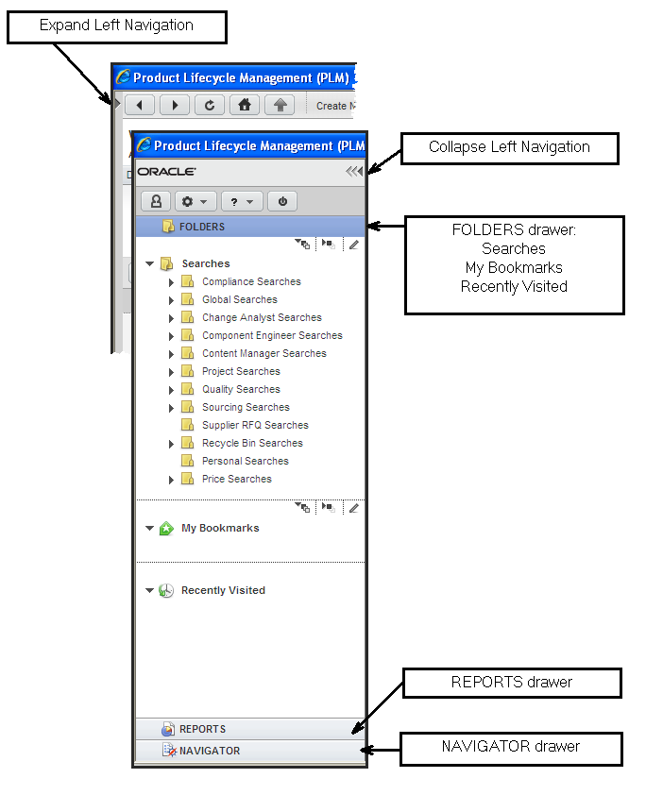Click the Expand Left Navigation arrow in back window
This screenshot has height=812, width=646.
[117, 104]
